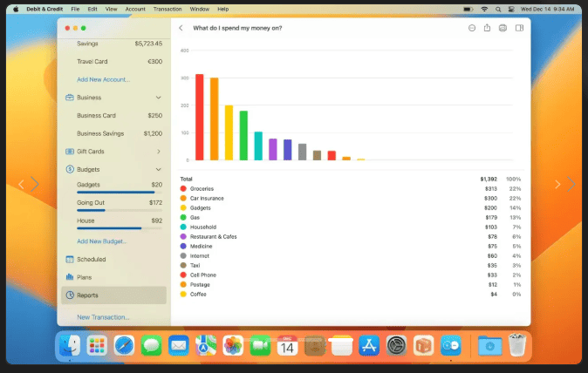588x373 pixels.
Task: Open the Account menu
Action: coord(135,9)
